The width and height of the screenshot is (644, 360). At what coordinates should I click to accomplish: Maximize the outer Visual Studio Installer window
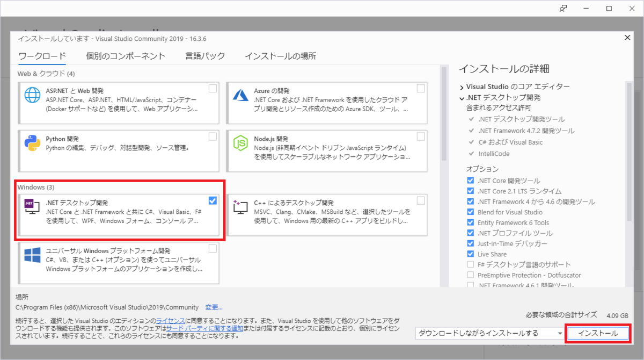point(609,9)
